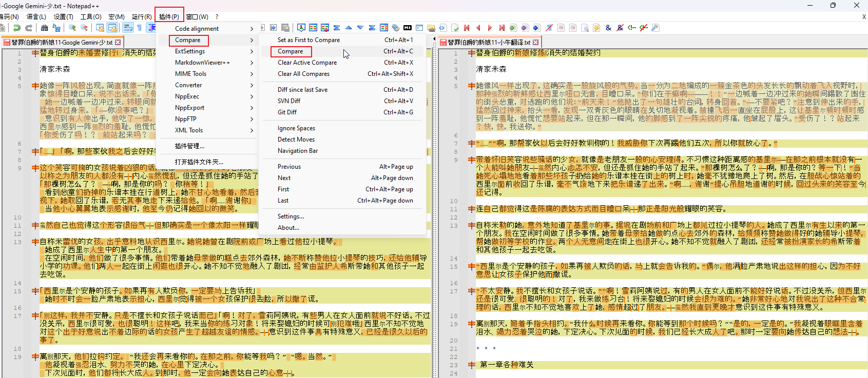Click the Compare plugin settings gear icon
This screenshot has height=378, width=868.
point(396,28)
